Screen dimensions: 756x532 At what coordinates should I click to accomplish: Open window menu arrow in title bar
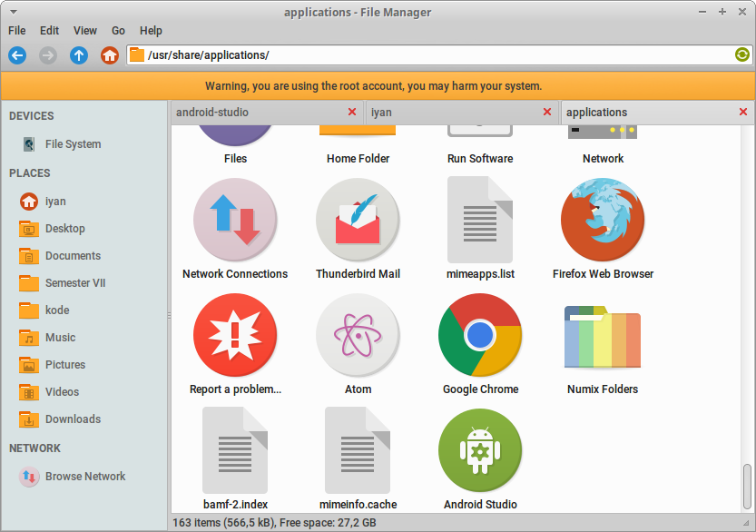pyautogui.click(x=14, y=12)
